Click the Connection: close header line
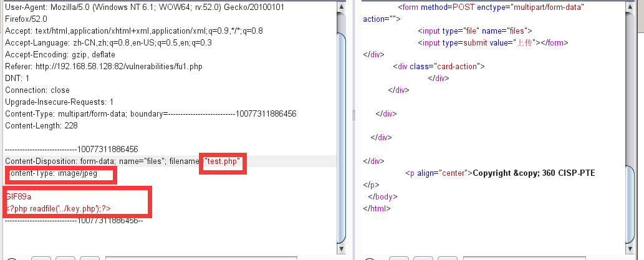 [37, 90]
